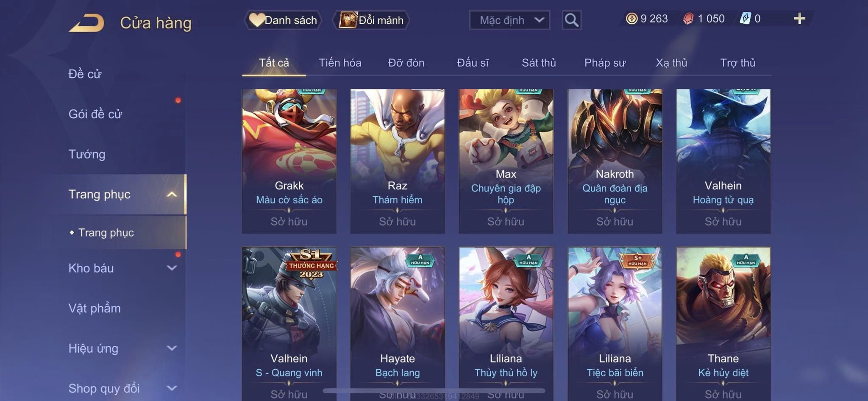Open Tướng in the sidebar
Image resolution: width=868 pixels, height=401 pixels.
click(x=87, y=154)
